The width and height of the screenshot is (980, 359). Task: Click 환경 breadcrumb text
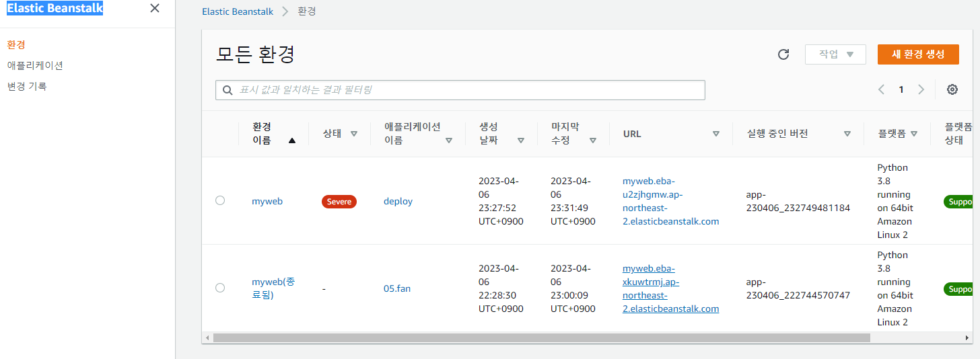click(307, 11)
